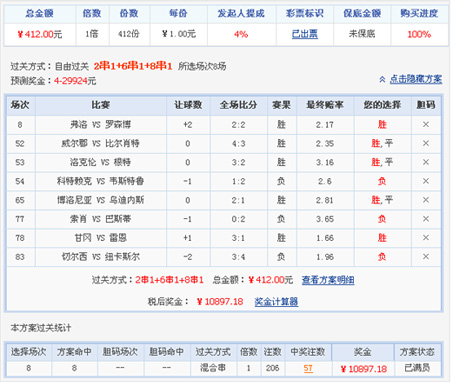The image size is (451, 382).
Task: Click the 您的选择 column header
Action: pos(382,105)
